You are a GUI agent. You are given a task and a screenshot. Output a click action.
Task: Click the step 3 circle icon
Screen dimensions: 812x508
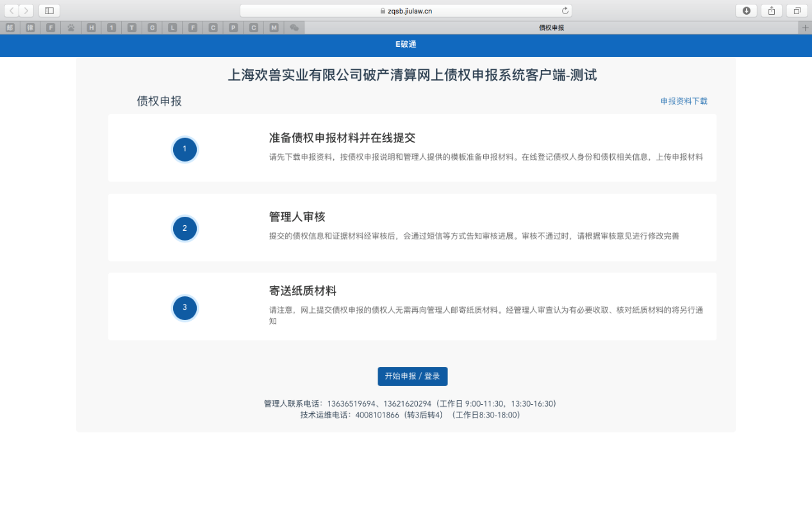click(185, 307)
